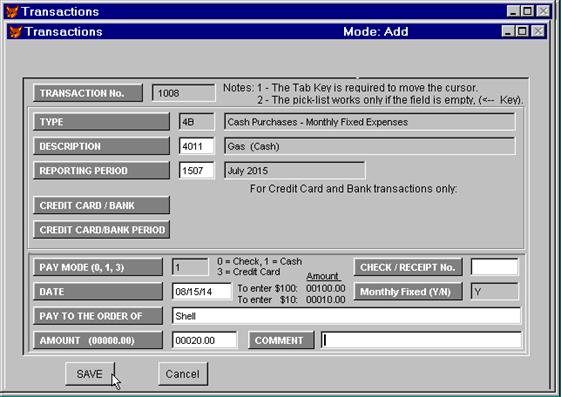Image resolution: width=561 pixels, height=397 pixels.
Task: Click the payee field containing Shell
Action: click(346, 316)
